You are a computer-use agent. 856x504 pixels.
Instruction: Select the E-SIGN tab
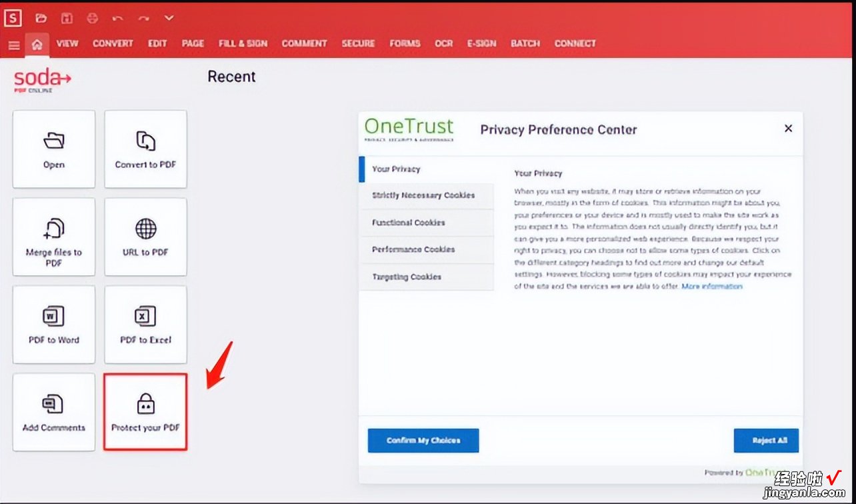tap(481, 43)
